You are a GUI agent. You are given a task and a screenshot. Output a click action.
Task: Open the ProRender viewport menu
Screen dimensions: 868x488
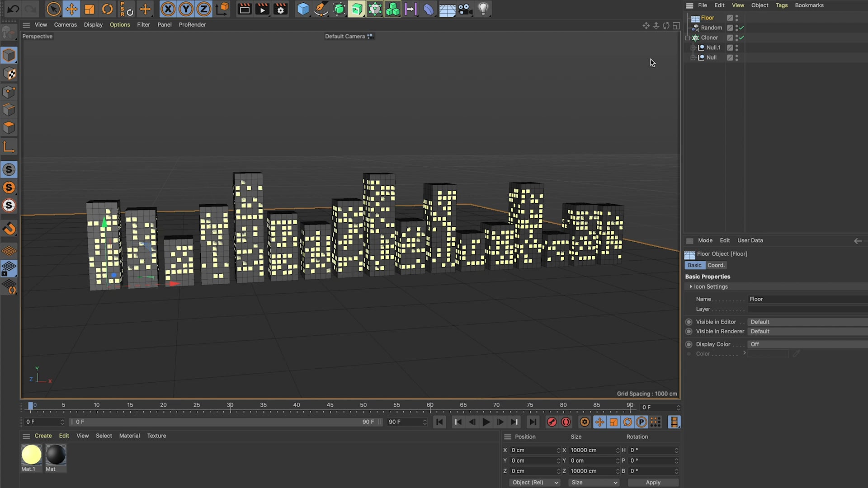click(192, 24)
